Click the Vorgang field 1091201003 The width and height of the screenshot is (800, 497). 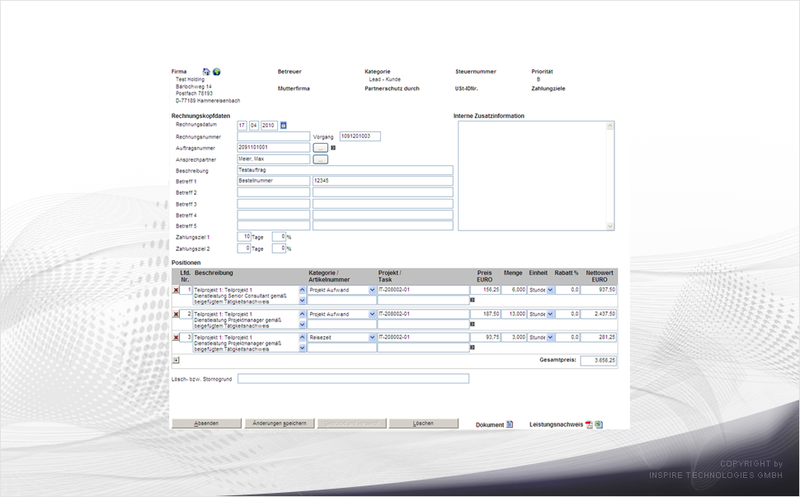point(360,136)
